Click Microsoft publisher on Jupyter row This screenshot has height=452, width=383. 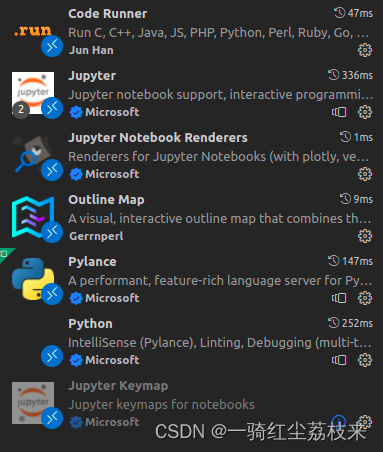(112, 112)
